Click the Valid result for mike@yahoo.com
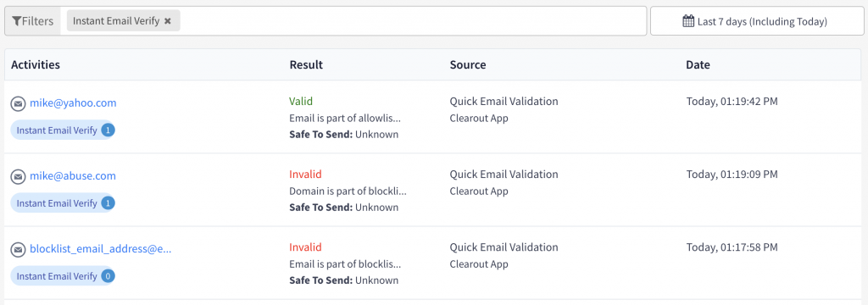Screen dimensions: 868x305 point(301,102)
